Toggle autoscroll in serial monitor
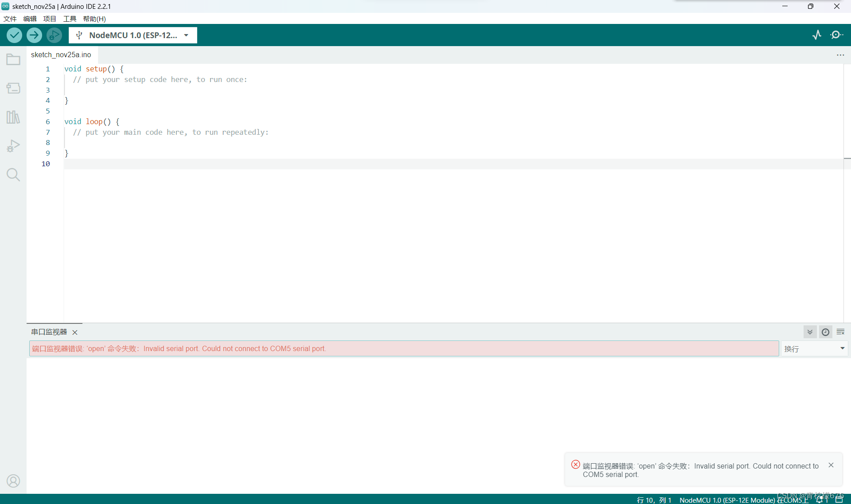Viewport: 851px width, 504px height. tap(810, 332)
